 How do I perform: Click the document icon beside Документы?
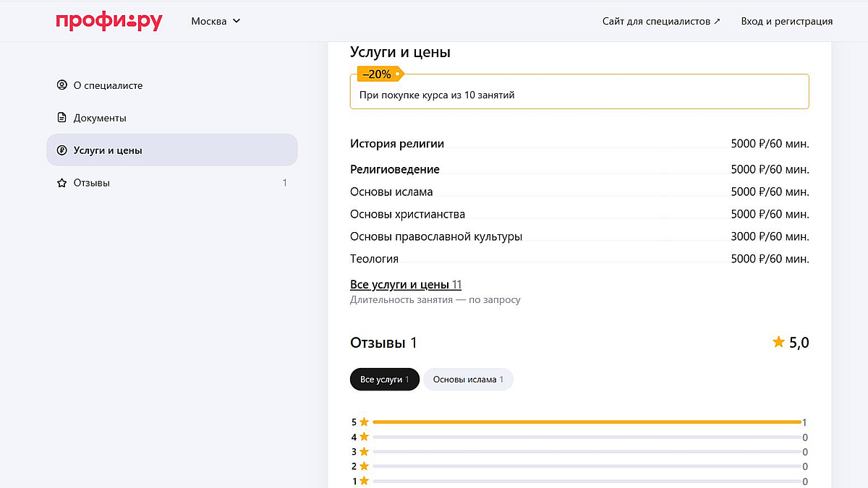[61, 118]
